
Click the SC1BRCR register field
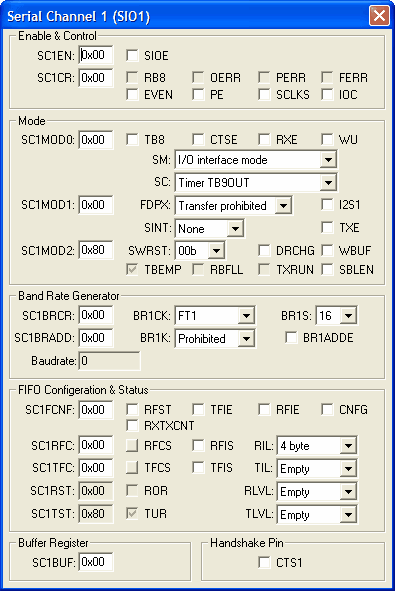pyautogui.click(x=96, y=315)
